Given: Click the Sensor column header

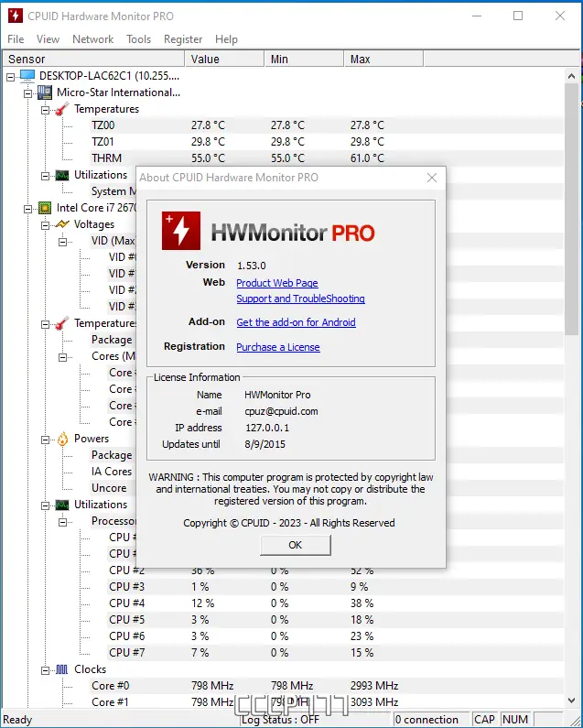Looking at the screenshot, I should point(92,59).
